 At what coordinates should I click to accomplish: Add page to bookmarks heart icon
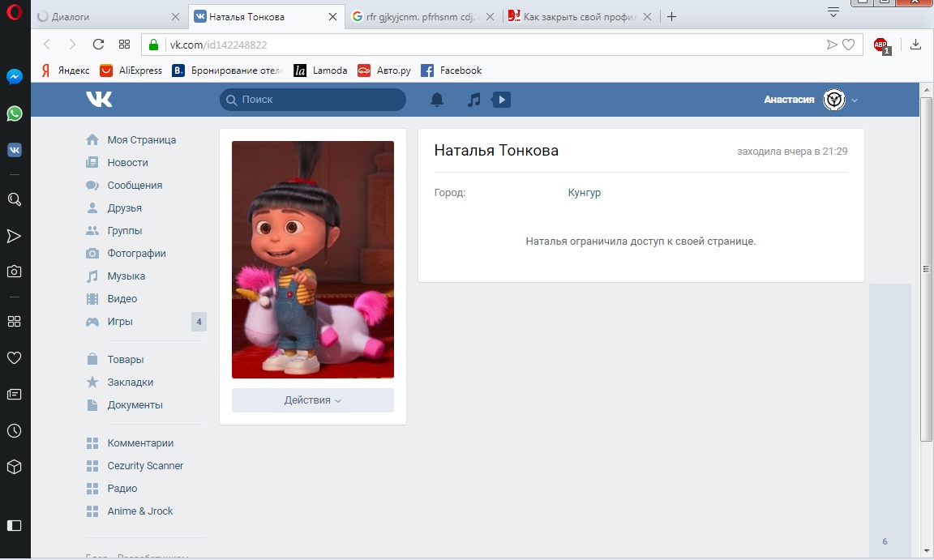click(x=849, y=45)
